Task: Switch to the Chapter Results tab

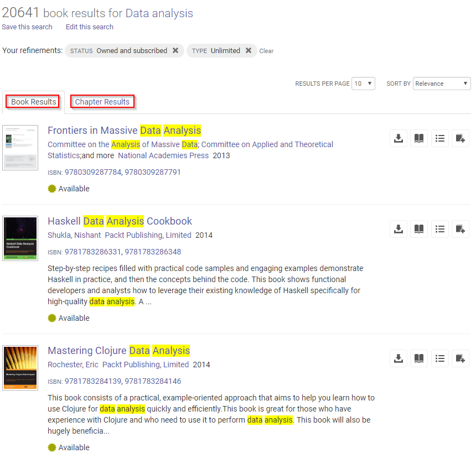Action: (x=102, y=102)
